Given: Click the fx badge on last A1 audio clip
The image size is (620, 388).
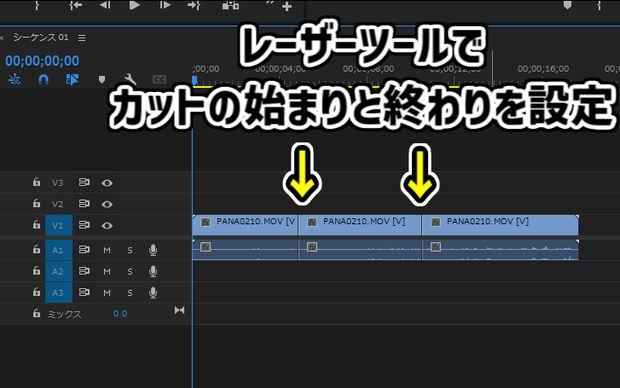Looking at the screenshot, I should 436,247.
